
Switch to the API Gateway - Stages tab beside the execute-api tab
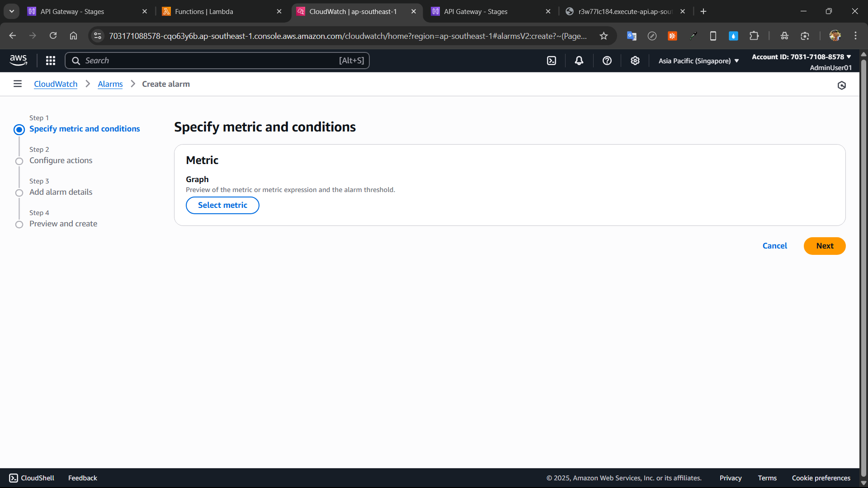click(x=491, y=11)
